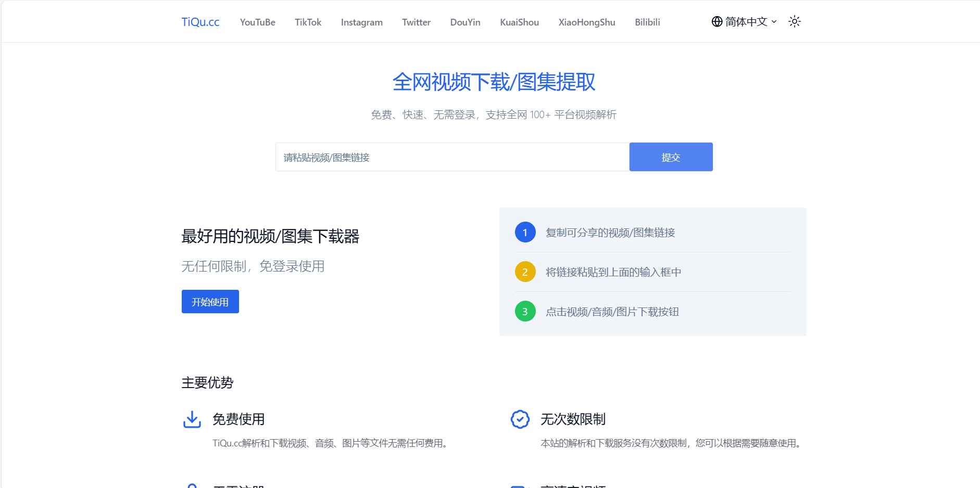Open the 简体中文 language dropdown
The image size is (980, 488).
(x=745, y=21)
